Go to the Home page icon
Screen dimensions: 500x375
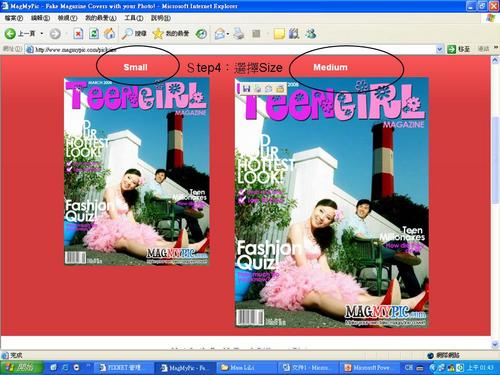[109, 33]
